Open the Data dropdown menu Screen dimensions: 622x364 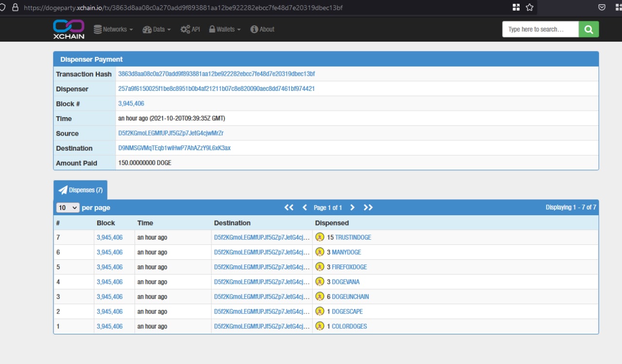[156, 29]
